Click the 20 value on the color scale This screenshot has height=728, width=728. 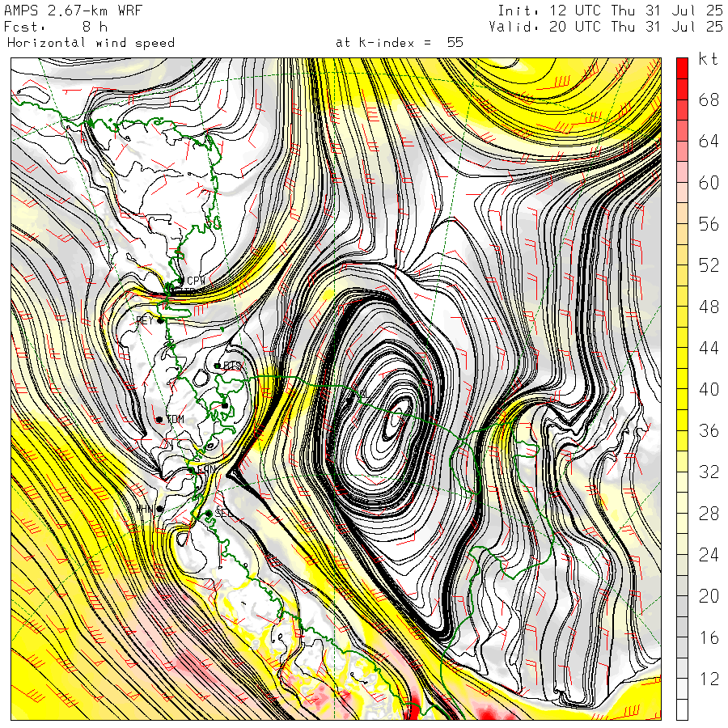pyautogui.click(x=709, y=596)
